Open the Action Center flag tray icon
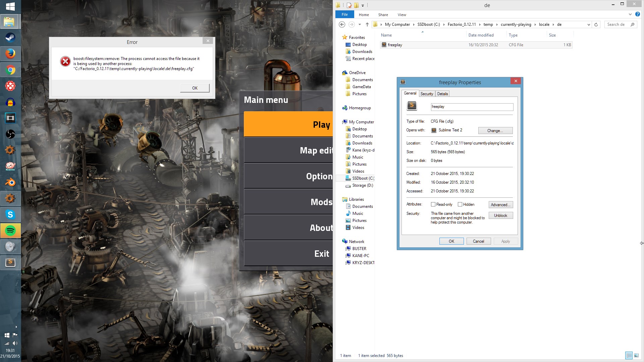 (x=15, y=335)
